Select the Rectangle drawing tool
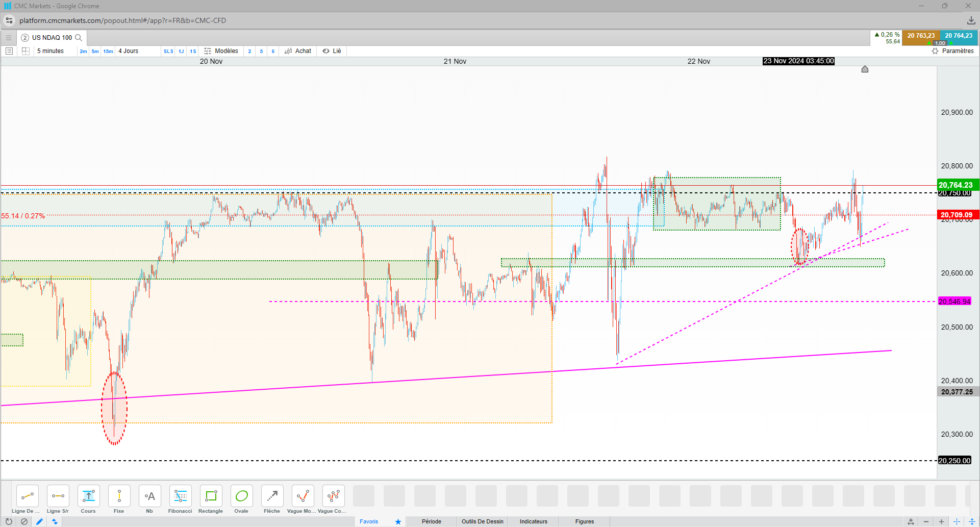This screenshot has height=527, width=980. coord(211,496)
